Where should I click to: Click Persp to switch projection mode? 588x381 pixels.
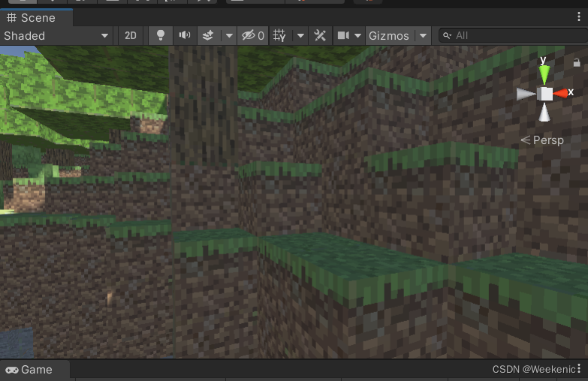542,140
